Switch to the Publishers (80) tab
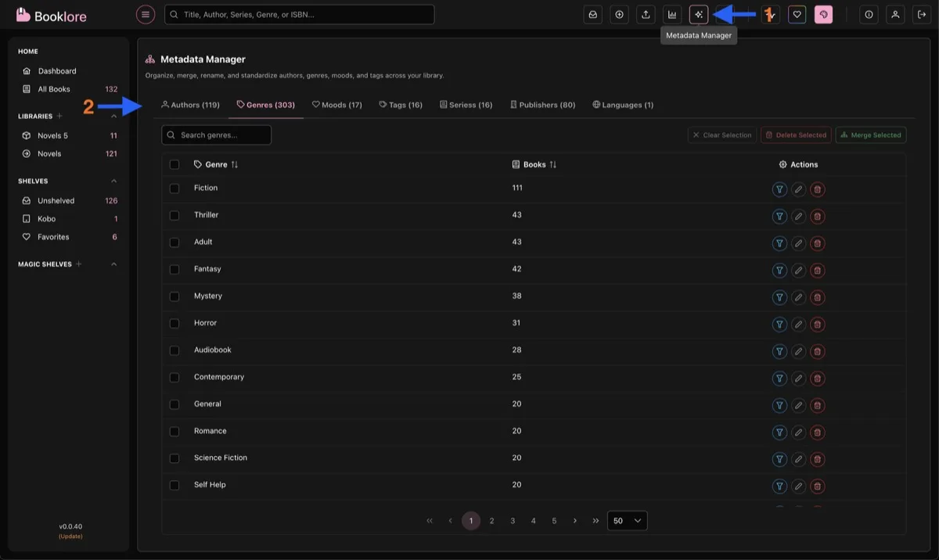939x560 pixels. [542, 105]
